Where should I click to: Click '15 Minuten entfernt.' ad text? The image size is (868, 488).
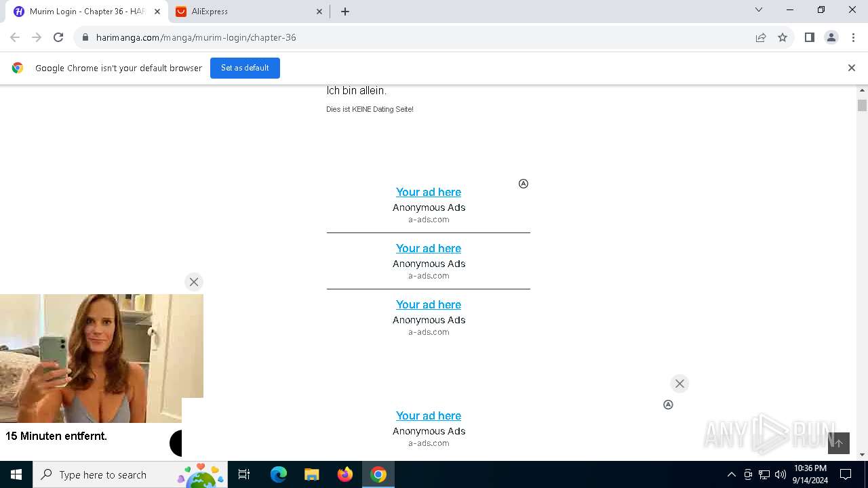[x=56, y=436]
